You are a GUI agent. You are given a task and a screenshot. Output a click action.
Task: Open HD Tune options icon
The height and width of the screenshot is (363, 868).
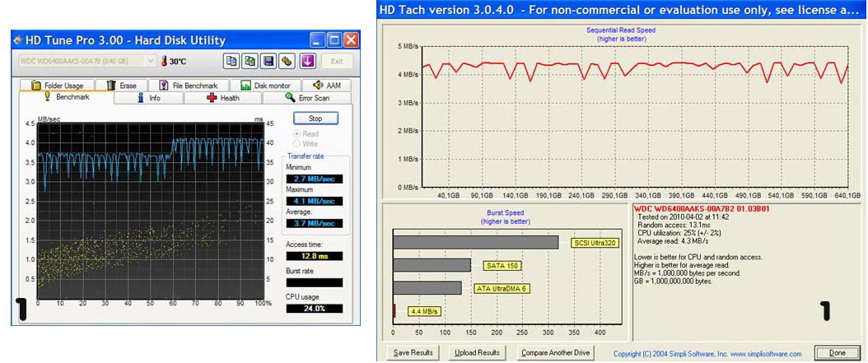coord(287,61)
